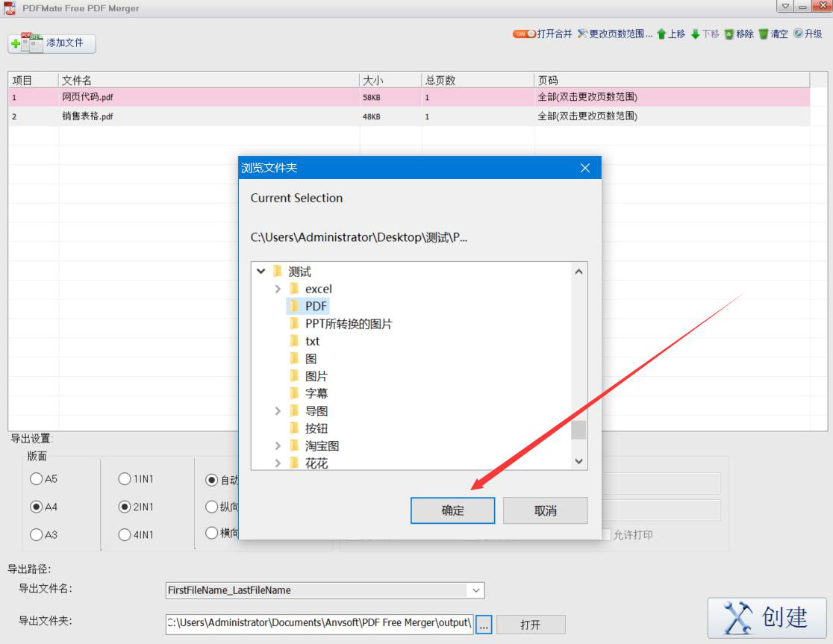Expand the 导图 folder node

(278, 411)
